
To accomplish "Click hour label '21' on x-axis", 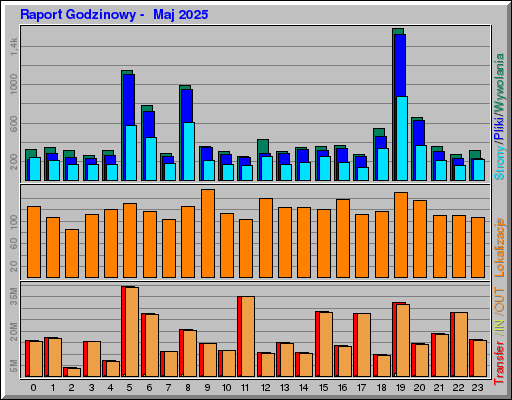I will [x=439, y=388].
